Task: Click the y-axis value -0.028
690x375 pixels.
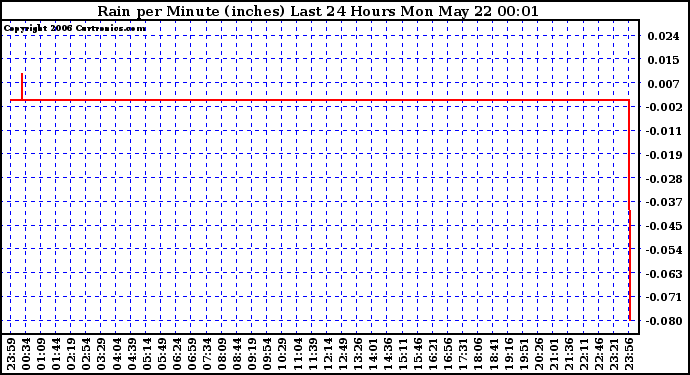Action: click(663, 179)
